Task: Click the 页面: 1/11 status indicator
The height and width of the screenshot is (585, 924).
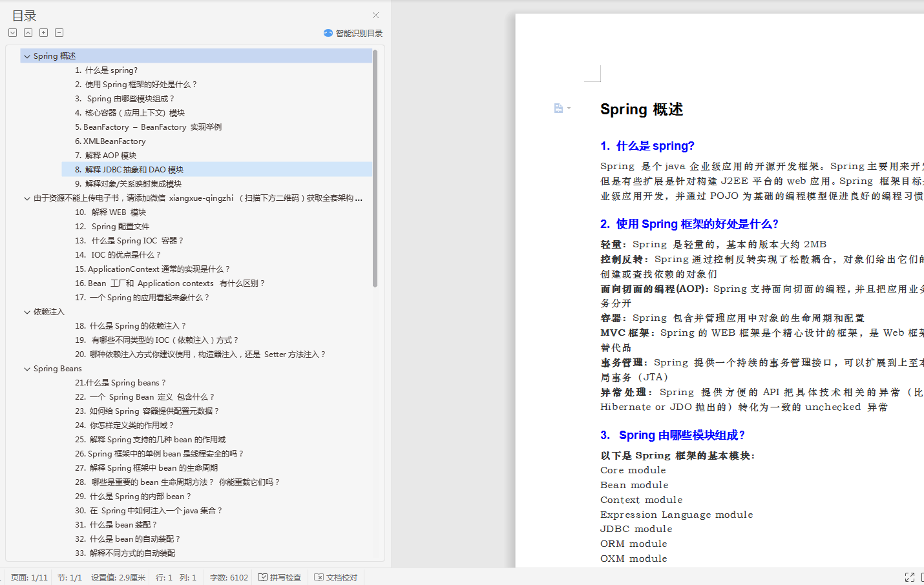Action: point(29,578)
